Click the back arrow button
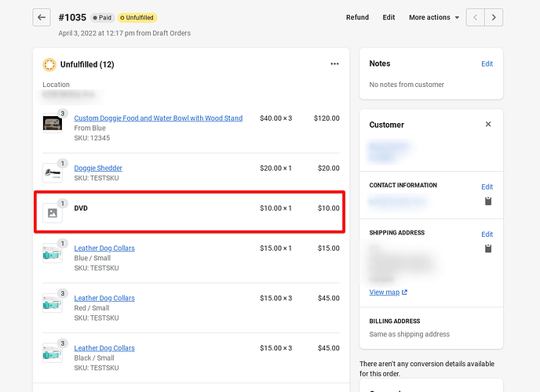Image resolution: width=540 pixels, height=392 pixels. click(42, 17)
